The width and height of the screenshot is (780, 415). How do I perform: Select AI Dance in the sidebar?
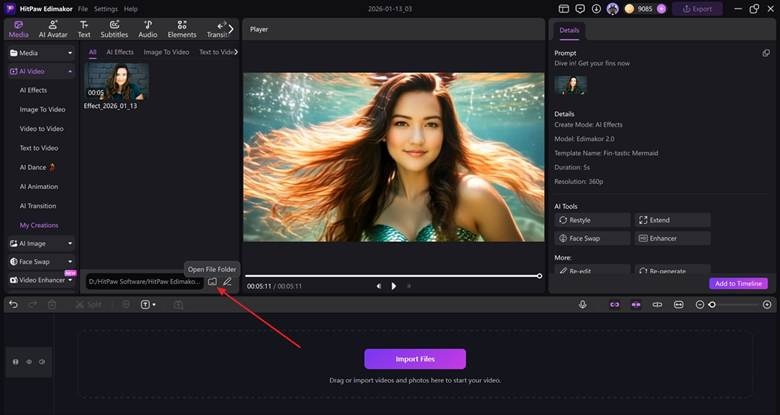click(x=37, y=168)
